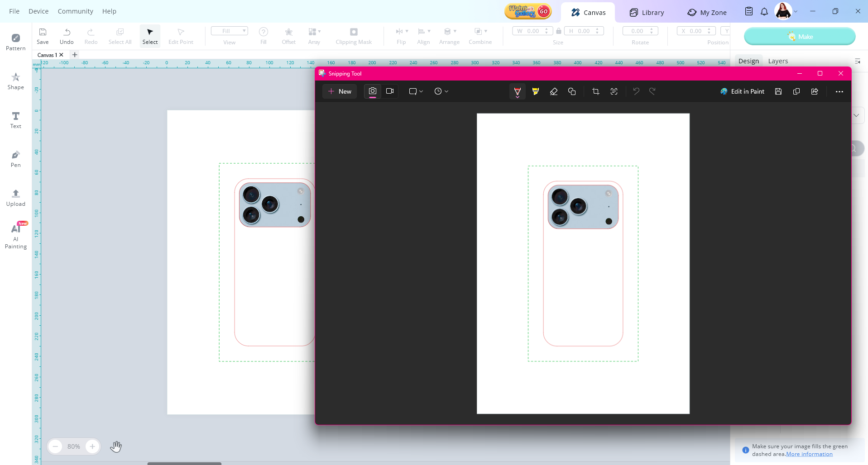Click the crop image tool

pyautogui.click(x=595, y=91)
